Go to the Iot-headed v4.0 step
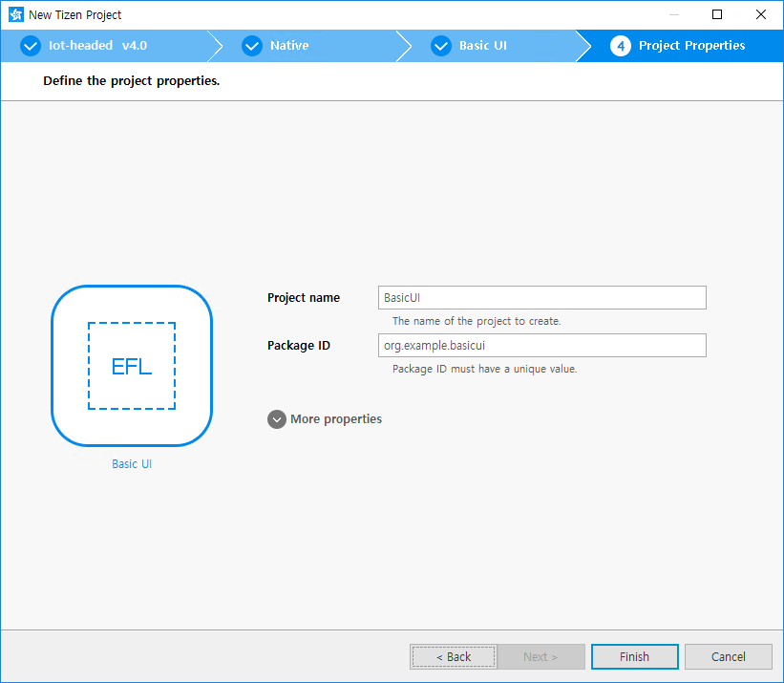The width and height of the screenshot is (784, 683). pyautogui.click(x=97, y=46)
